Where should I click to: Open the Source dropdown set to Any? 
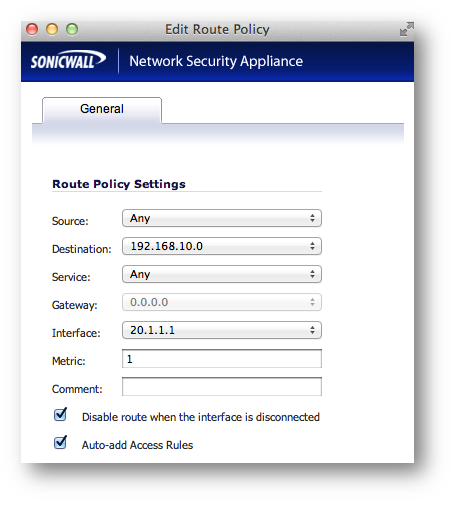point(222,218)
